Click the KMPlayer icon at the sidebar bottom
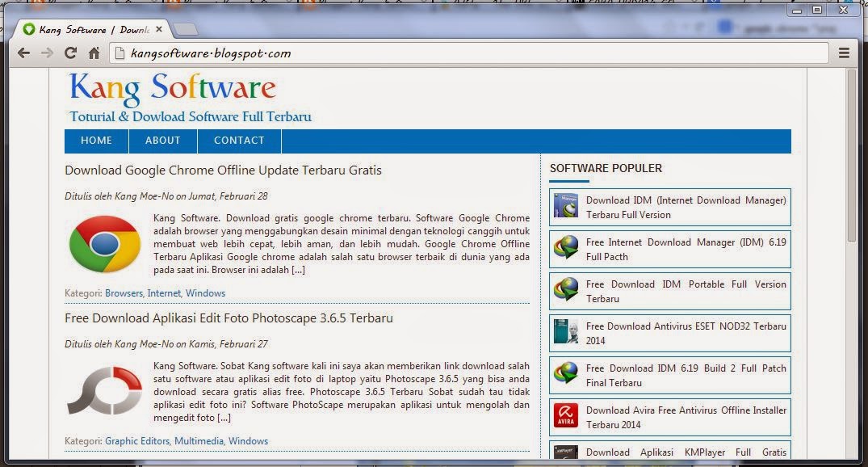 (x=564, y=452)
